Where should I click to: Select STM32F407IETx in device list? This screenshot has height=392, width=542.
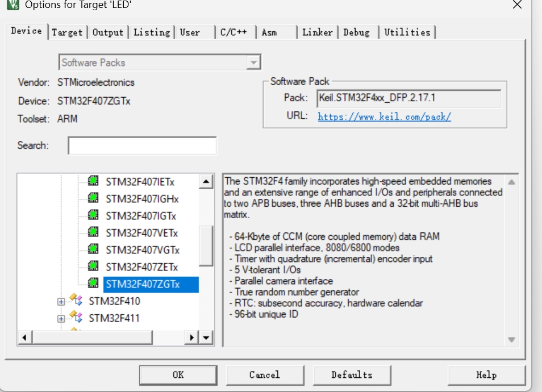pos(140,182)
